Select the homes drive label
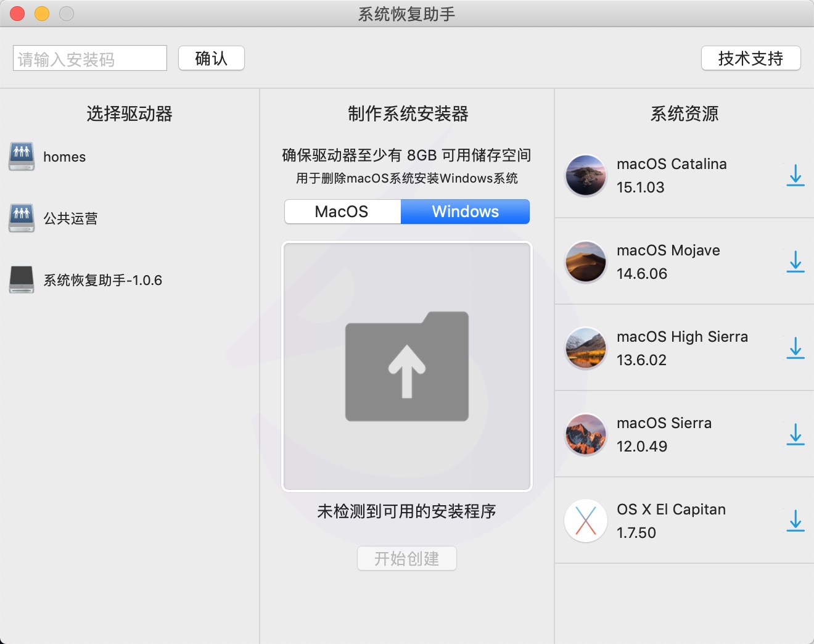814x644 pixels. click(64, 157)
